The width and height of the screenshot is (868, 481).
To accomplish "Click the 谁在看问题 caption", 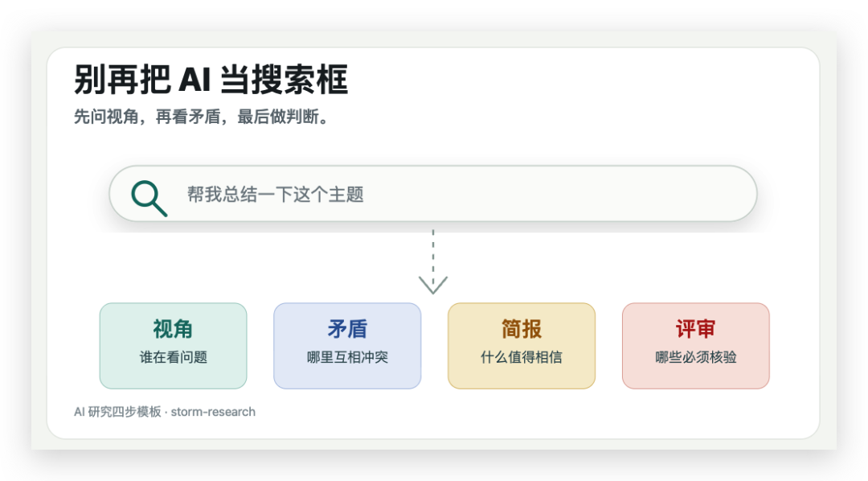I will 174,357.
